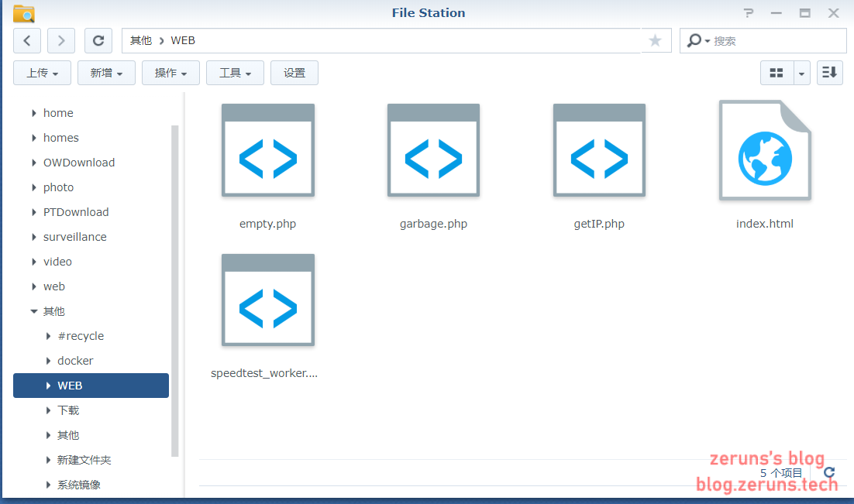The image size is (854, 504).
Task: Select the index.html globe file icon
Action: tap(765, 150)
